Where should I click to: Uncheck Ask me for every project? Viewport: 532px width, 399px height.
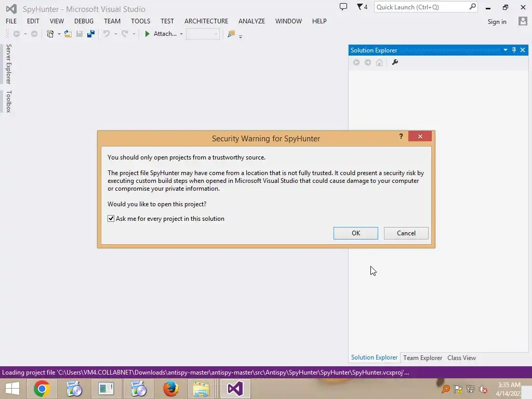click(x=111, y=219)
